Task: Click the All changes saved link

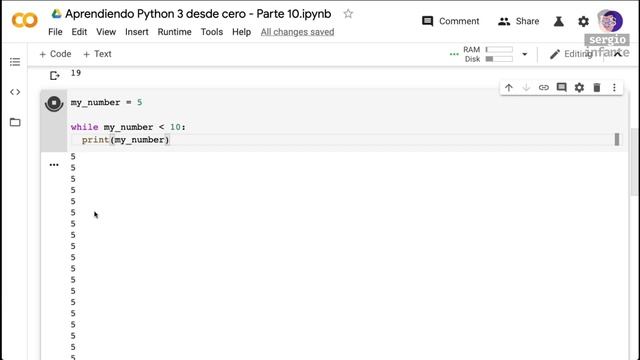Action: coord(298,32)
